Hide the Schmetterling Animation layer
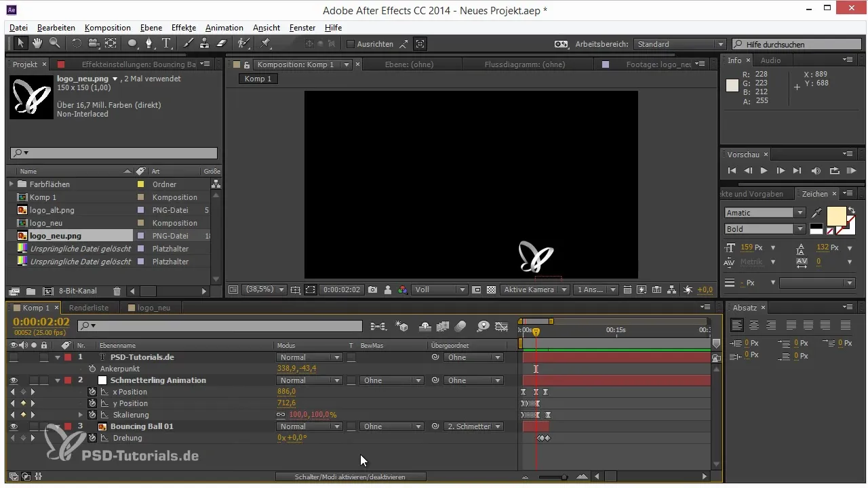The height and width of the screenshot is (488, 868). (x=14, y=380)
